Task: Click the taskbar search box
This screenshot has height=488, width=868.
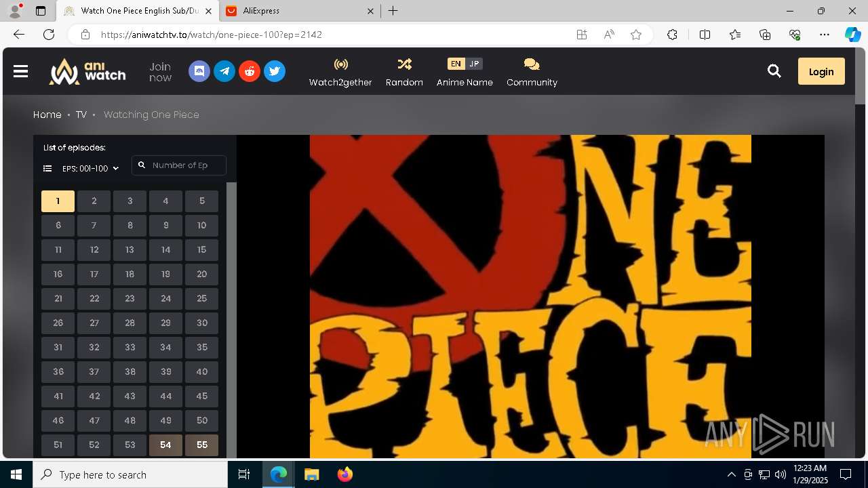Action: 130,474
